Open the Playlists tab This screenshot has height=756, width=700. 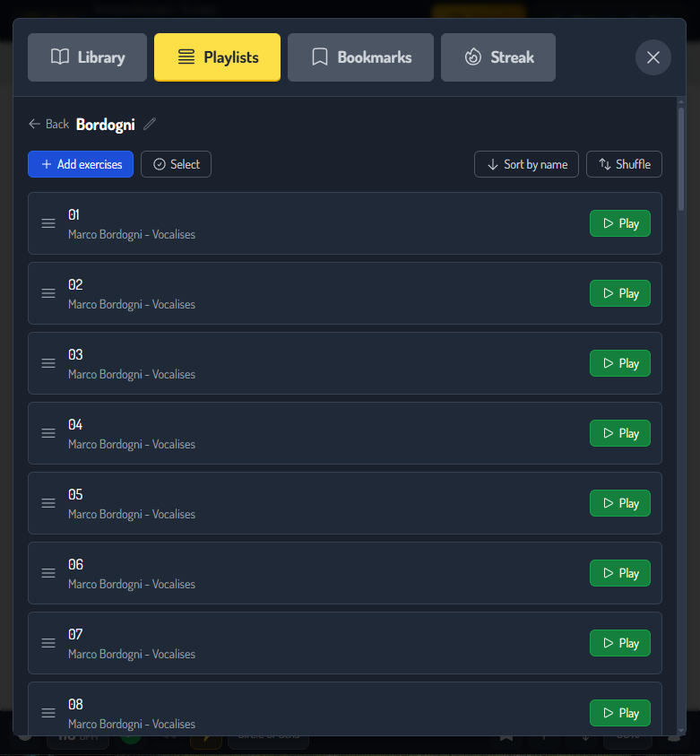tap(217, 57)
